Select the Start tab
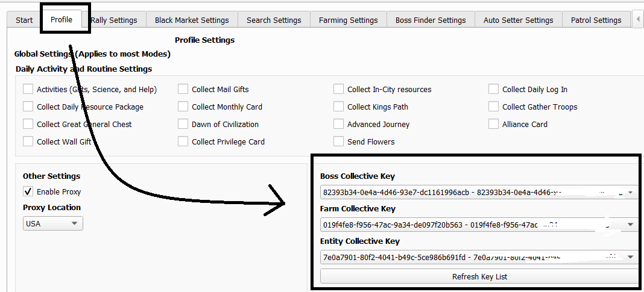The image size is (644, 292). (x=24, y=20)
